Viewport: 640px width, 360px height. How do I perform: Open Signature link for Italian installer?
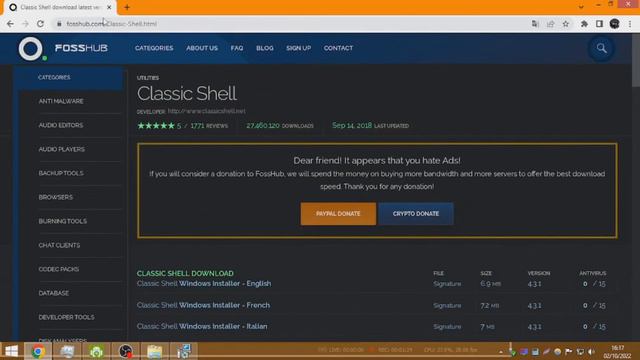pos(447,327)
